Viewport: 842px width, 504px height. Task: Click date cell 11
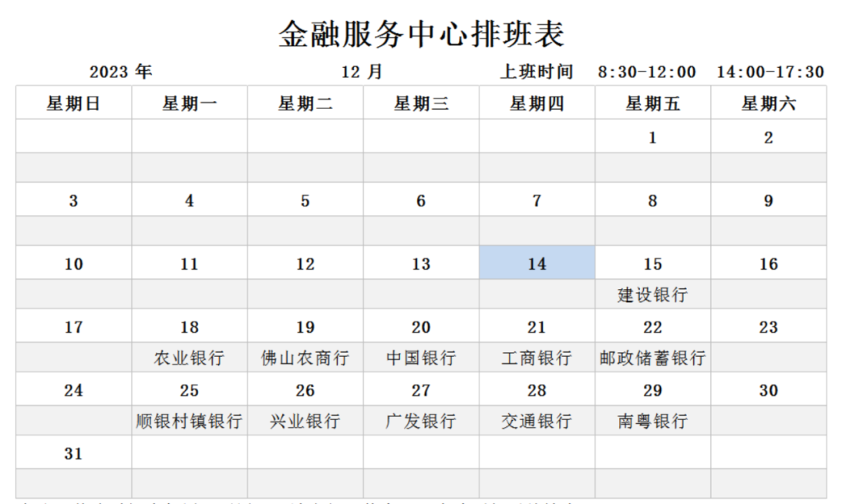189,263
